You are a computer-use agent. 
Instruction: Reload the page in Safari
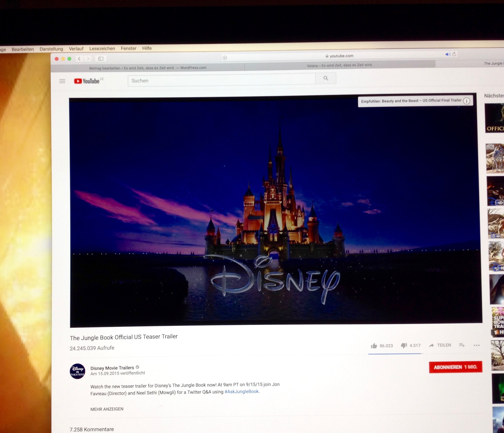(454, 54)
